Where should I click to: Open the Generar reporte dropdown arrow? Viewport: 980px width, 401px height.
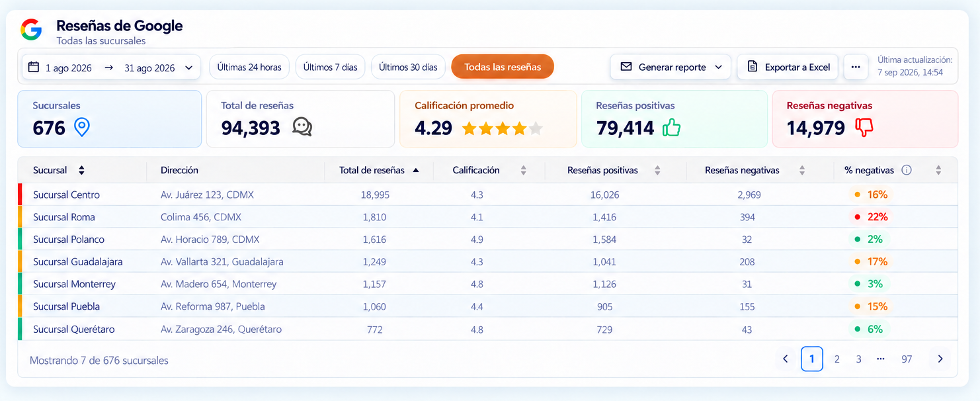click(718, 67)
